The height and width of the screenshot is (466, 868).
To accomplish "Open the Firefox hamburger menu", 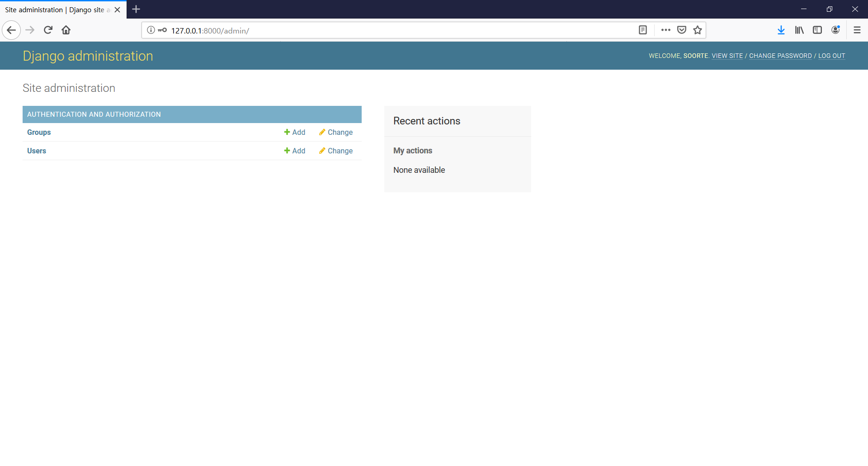I will 857,30.
